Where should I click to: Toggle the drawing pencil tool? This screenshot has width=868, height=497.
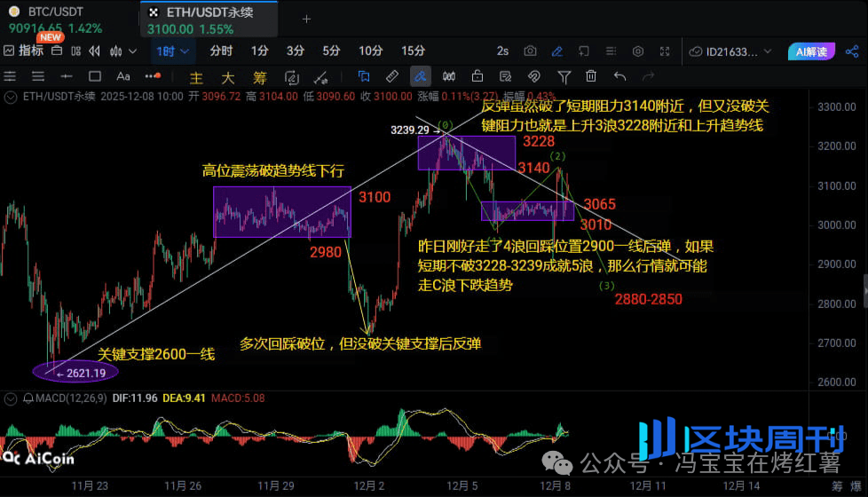point(557,51)
